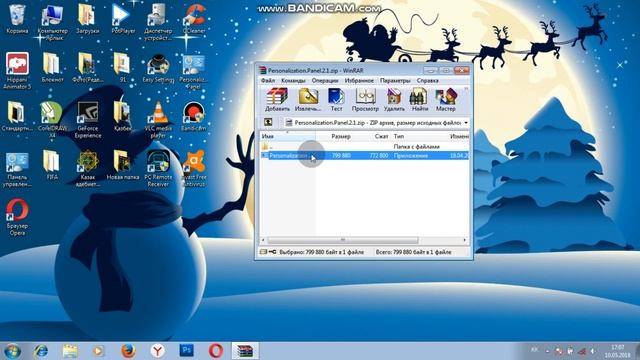This screenshot has width=640, height=360.
Task: Select the Новая папка folder icon
Action: point(122,165)
